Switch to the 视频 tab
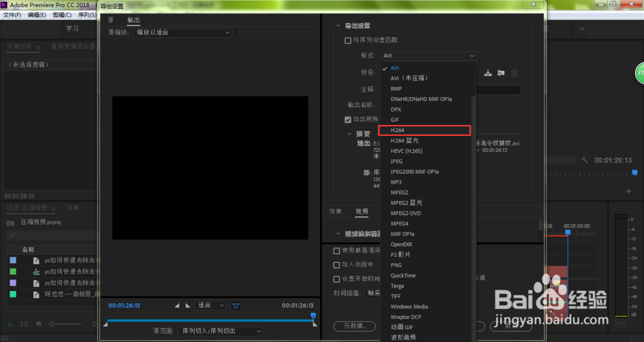The width and height of the screenshot is (644, 342). [362, 211]
